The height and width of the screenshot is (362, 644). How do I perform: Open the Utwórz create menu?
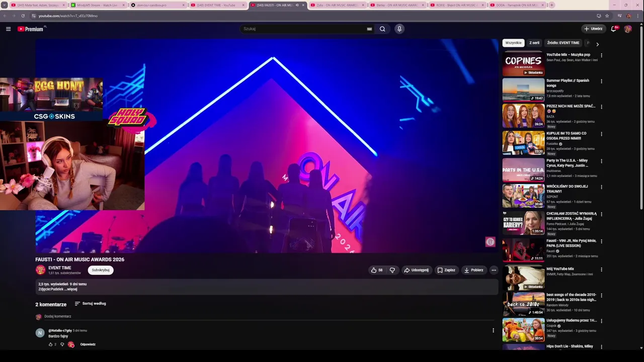593,29
